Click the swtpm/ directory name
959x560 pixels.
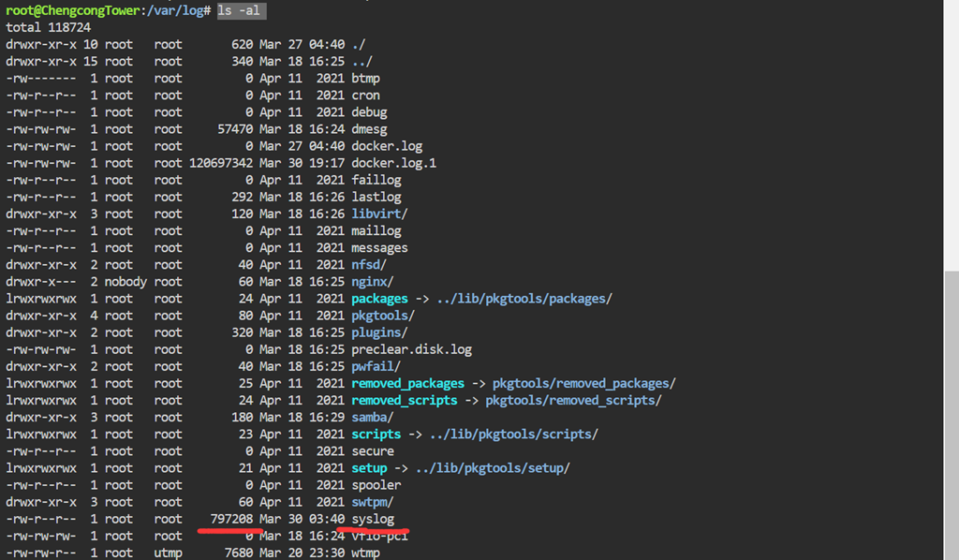point(373,502)
